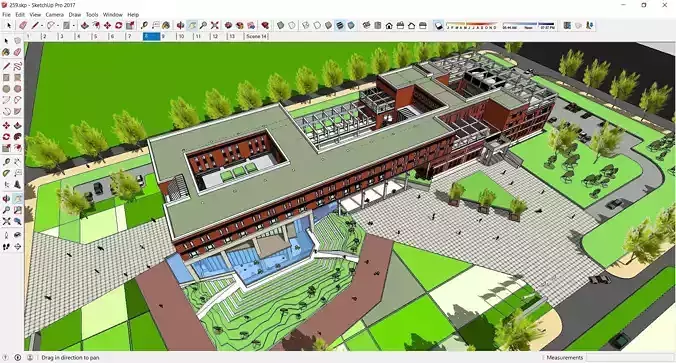This screenshot has width=676, height=363.
Task: Switch to the Iso view icon
Action: pos(366,25)
